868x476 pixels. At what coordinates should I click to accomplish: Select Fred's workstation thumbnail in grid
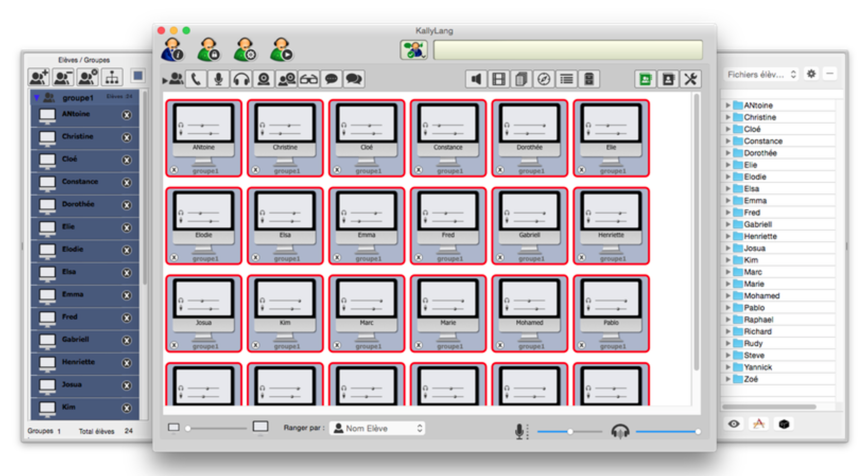pos(448,225)
